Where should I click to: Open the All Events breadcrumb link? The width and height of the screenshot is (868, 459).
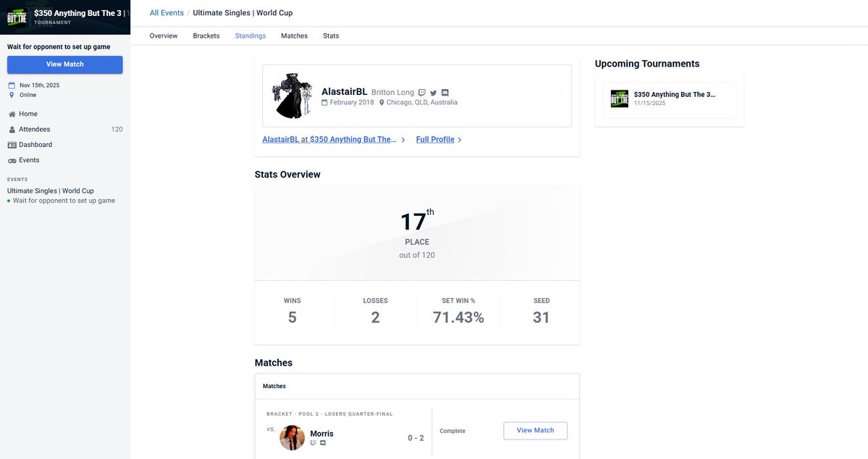[x=167, y=13]
